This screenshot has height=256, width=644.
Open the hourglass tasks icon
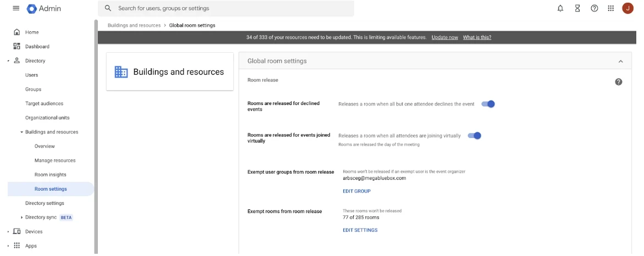[577, 8]
